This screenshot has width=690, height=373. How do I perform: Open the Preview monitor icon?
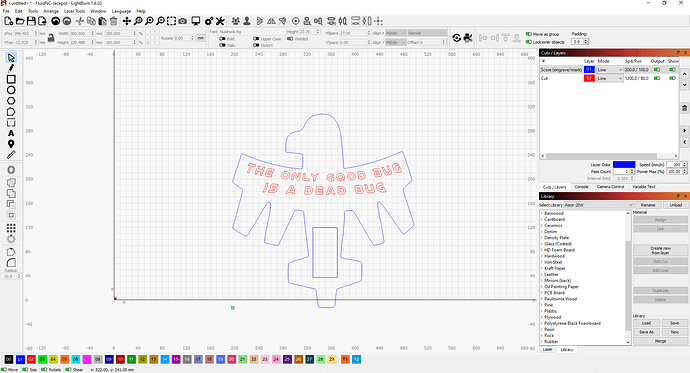[196, 21]
